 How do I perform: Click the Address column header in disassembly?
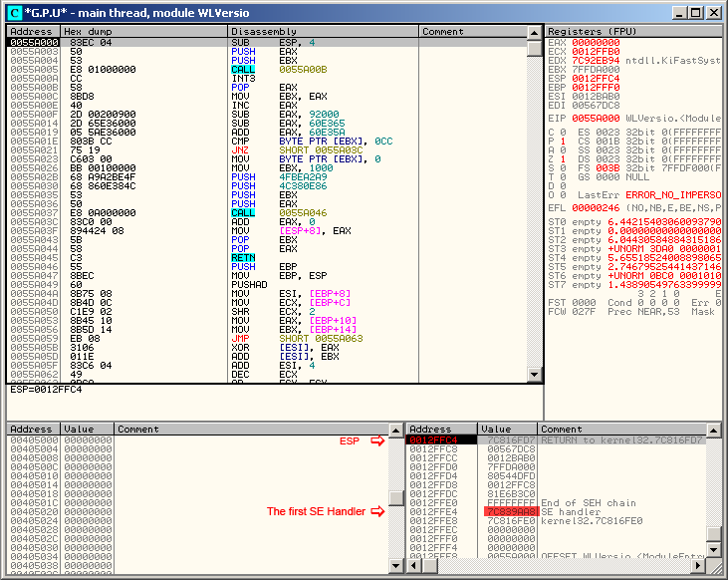[x=34, y=32]
